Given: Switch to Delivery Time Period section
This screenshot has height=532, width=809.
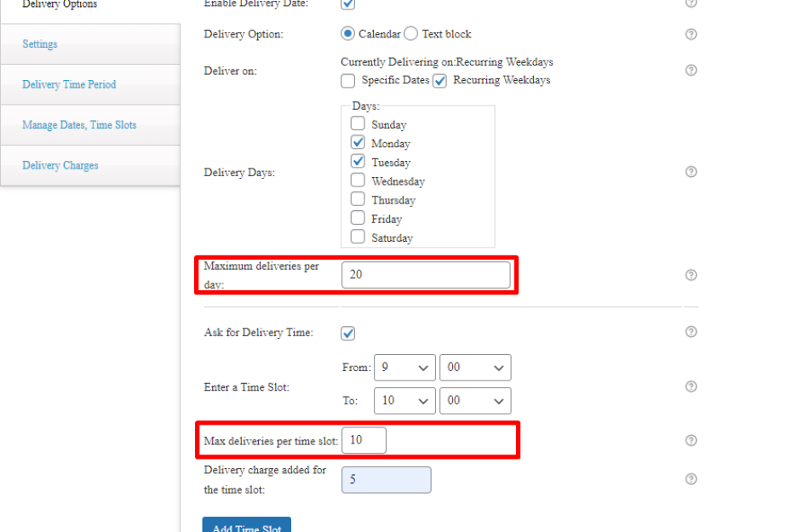Looking at the screenshot, I should (x=69, y=84).
